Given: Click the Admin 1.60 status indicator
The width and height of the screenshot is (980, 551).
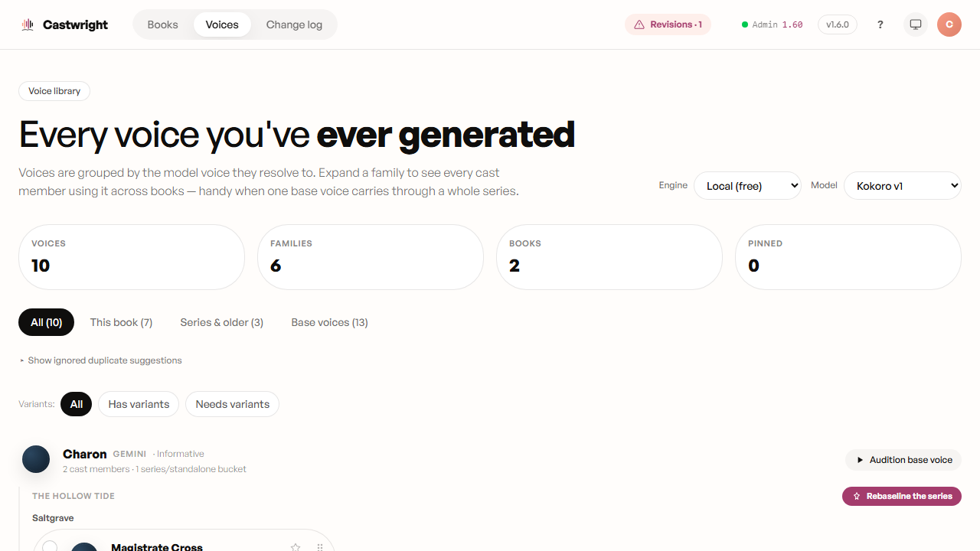Looking at the screenshot, I should [x=772, y=24].
